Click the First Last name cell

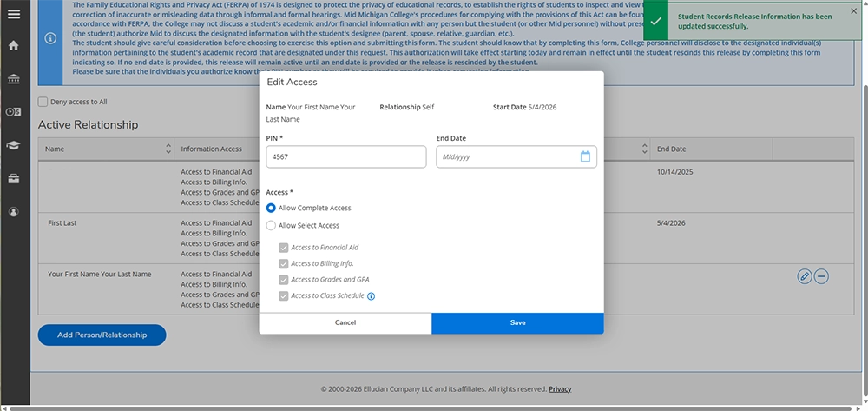point(62,223)
